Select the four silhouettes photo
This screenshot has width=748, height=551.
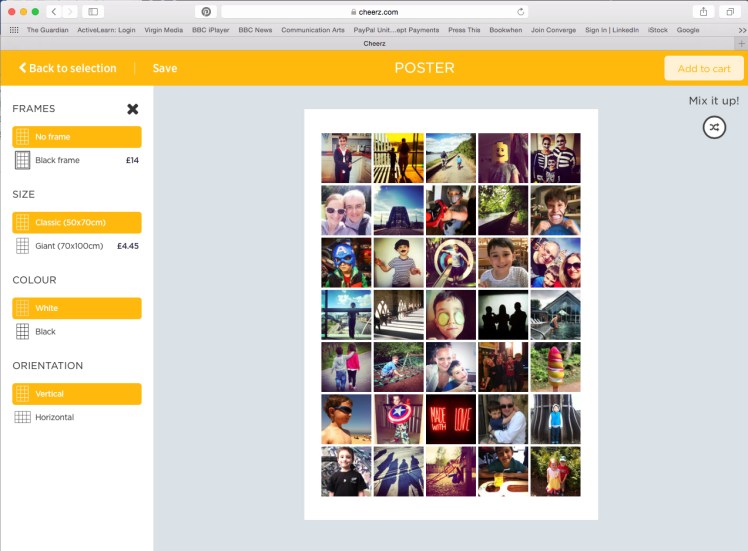click(x=503, y=315)
